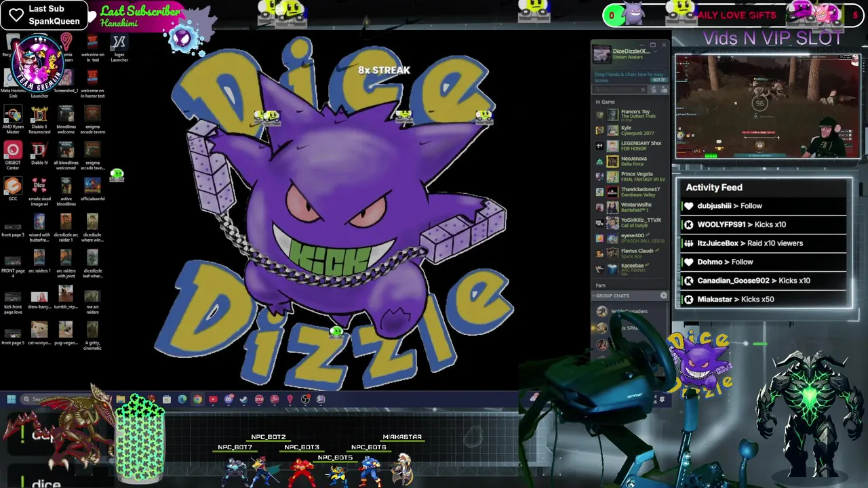Clear the Steam friends search field
868x488 pixels.
(x=644, y=89)
